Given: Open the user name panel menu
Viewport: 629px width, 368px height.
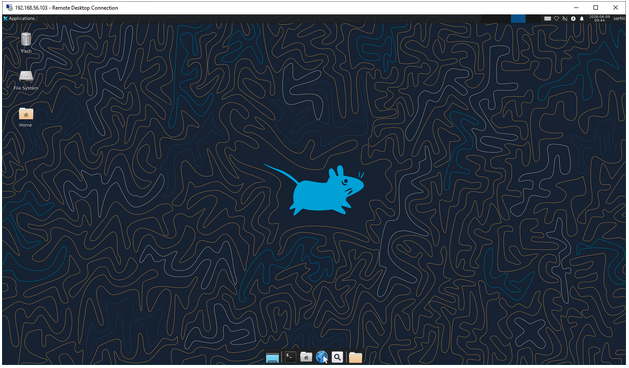Looking at the screenshot, I should (x=619, y=18).
